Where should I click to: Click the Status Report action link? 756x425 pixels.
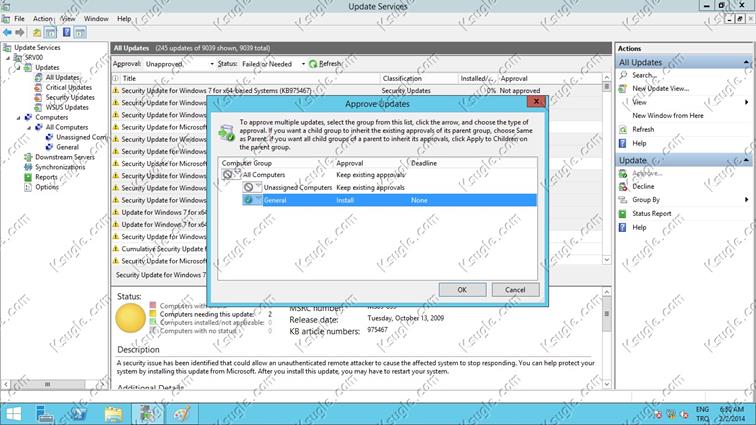(652, 214)
